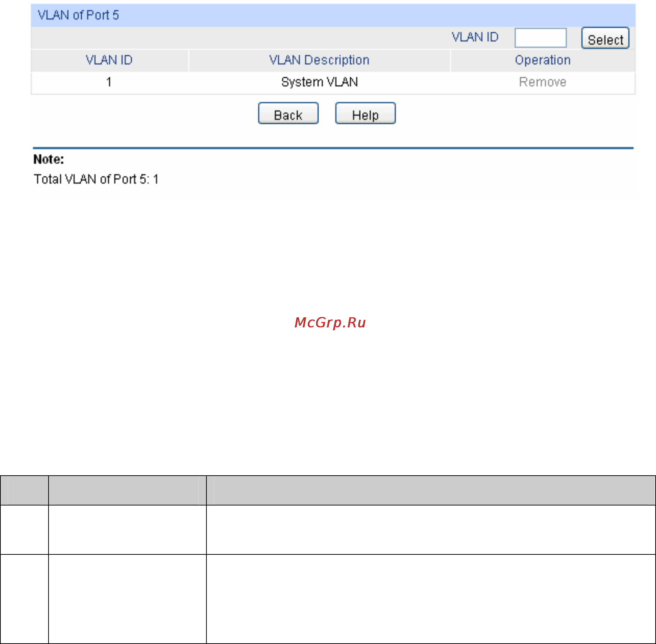The image size is (656, 644).
Task: Click the Select button
Action: pyautogui.click(x=605, y=38)
